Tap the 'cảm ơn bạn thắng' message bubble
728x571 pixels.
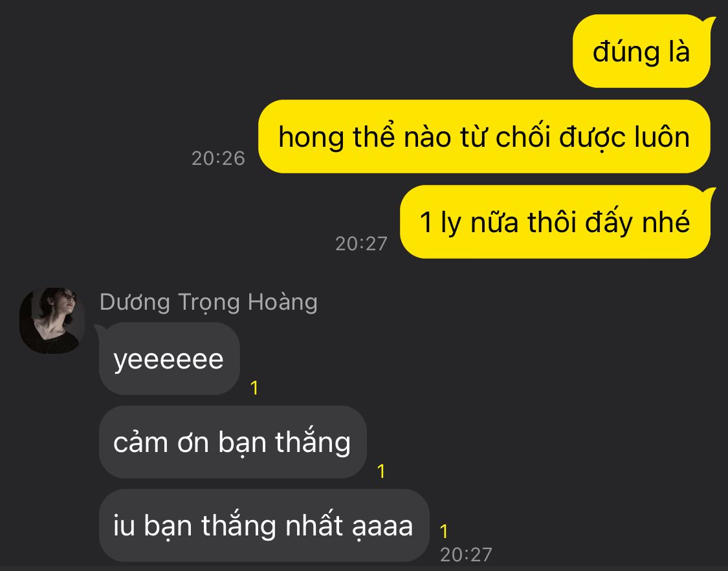click(232, 442)
